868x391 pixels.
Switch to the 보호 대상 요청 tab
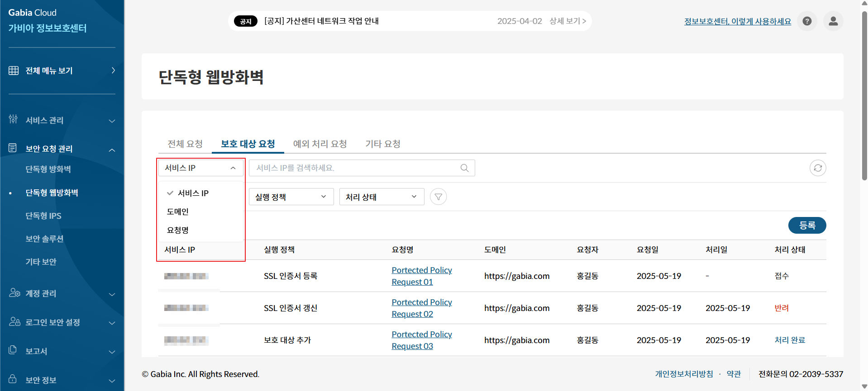pos(248,144)
